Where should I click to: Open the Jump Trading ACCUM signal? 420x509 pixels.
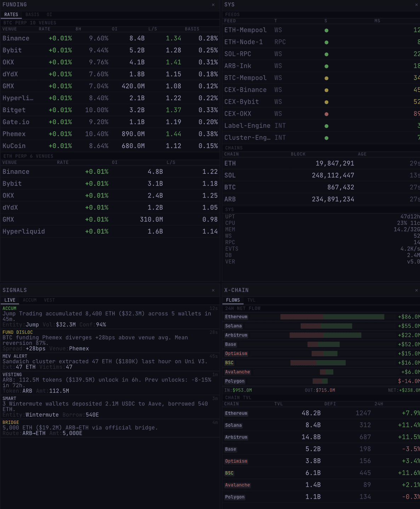110,316
